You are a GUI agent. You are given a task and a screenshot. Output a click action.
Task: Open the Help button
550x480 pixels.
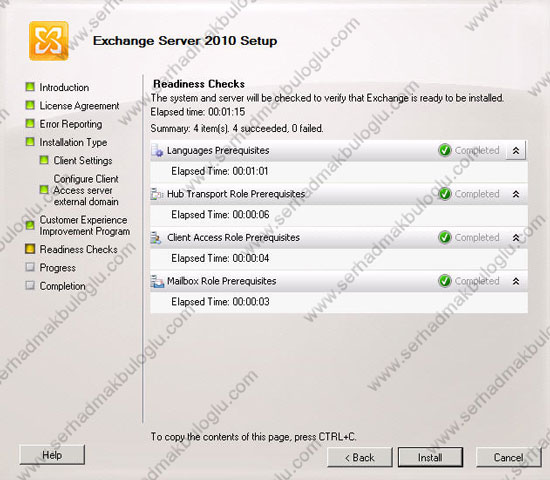(52, 455)
